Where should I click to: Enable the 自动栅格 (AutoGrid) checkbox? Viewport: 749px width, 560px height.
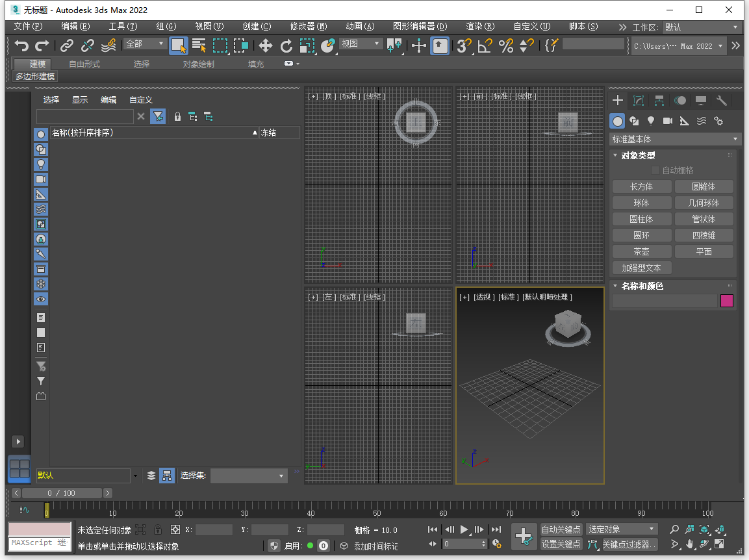point(655,170)
